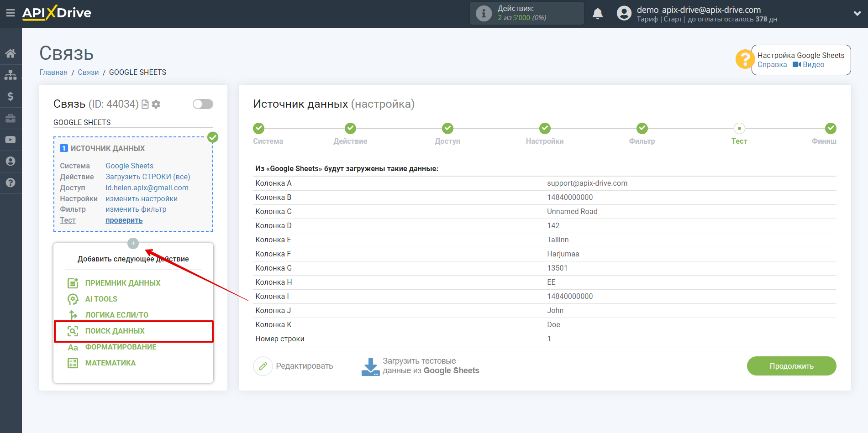Open the Видео tutorial link
Screen dimensions: 868x433
tap(809, 65)
